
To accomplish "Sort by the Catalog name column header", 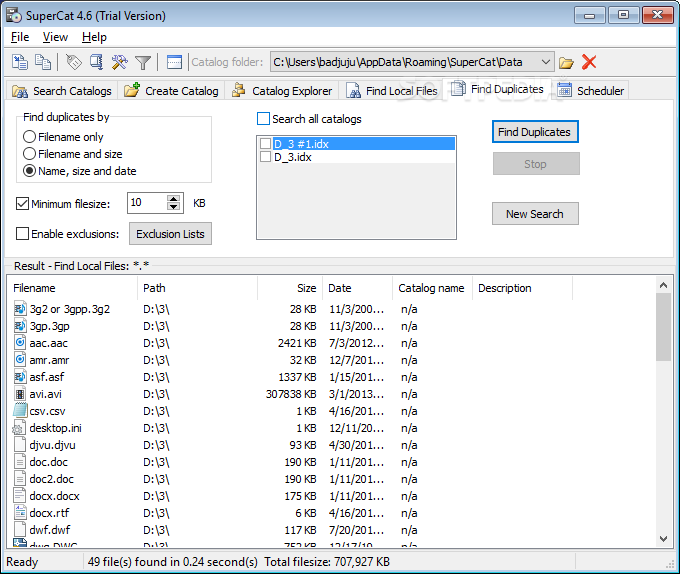I will [x=432, y=288].
